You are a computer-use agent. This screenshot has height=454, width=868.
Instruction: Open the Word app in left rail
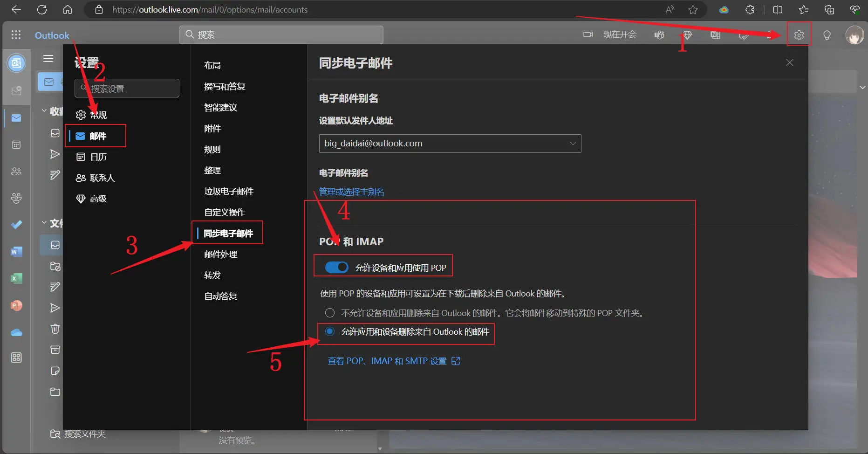point(16,252)
